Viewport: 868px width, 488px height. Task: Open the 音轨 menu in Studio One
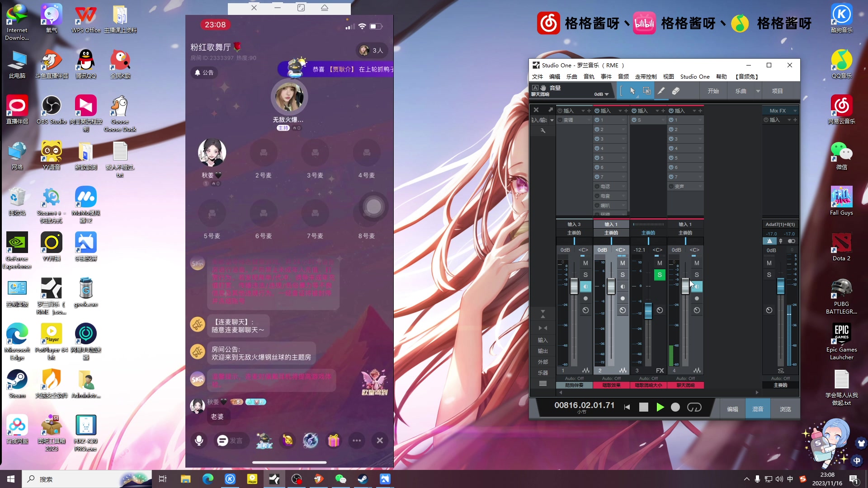[x=589, y=76]
